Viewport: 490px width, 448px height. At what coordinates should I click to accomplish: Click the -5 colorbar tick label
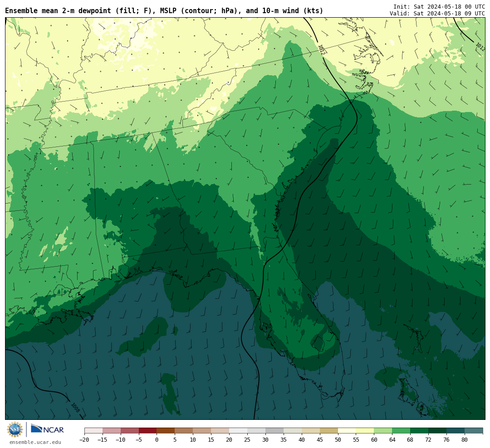click(x=139, y=440)
